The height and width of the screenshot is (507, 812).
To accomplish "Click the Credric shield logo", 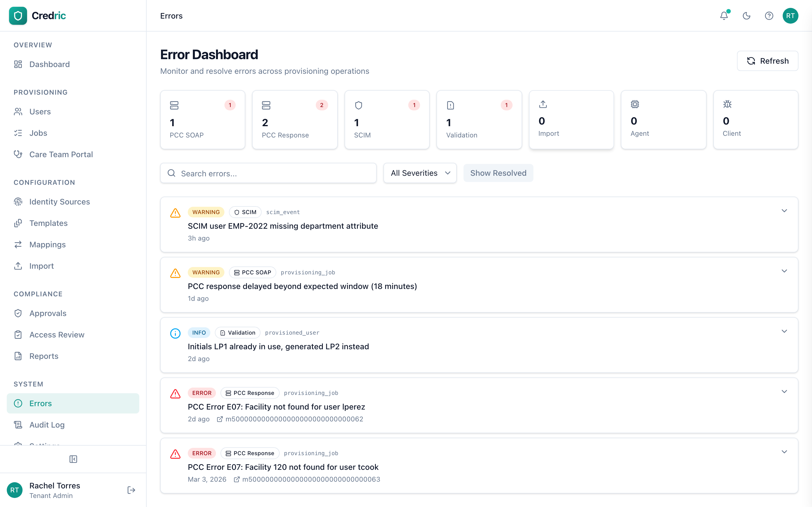I will 18,15.
